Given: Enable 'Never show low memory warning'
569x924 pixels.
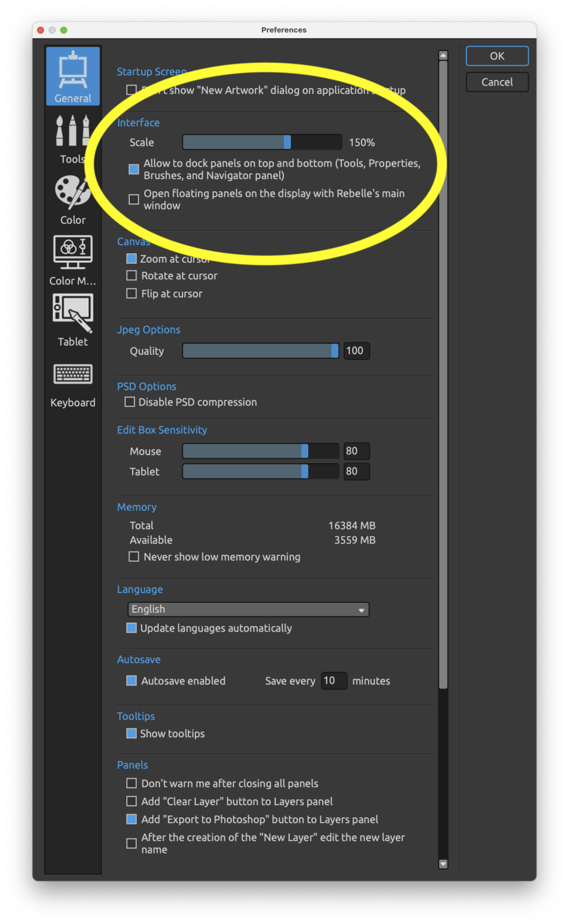Looking at the screenshot, I should click(133, 556).
